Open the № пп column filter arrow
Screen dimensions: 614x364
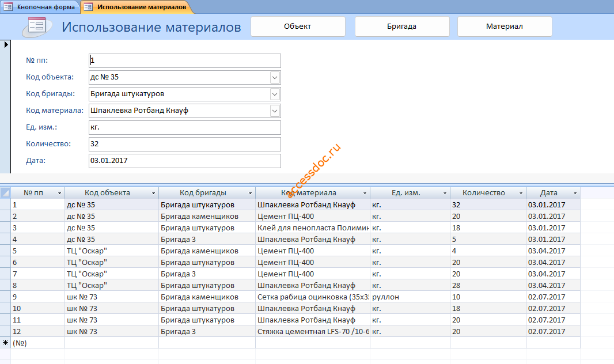tap(59, 193)
